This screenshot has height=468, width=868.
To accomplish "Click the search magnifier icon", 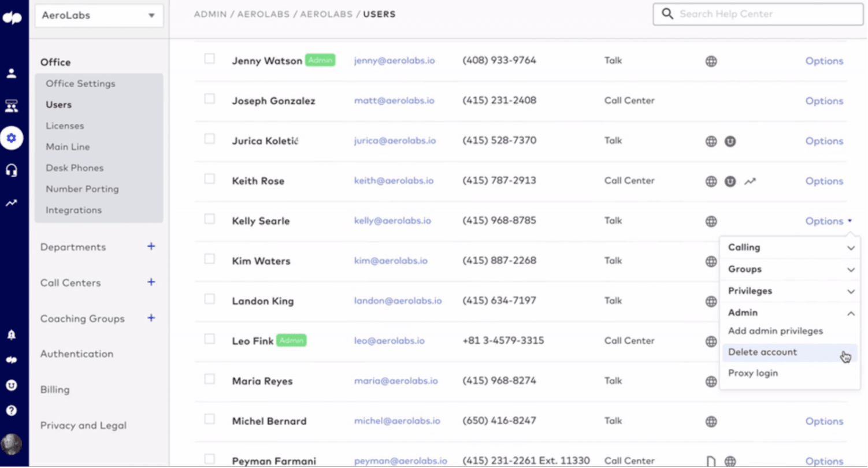I will (667, 14).
